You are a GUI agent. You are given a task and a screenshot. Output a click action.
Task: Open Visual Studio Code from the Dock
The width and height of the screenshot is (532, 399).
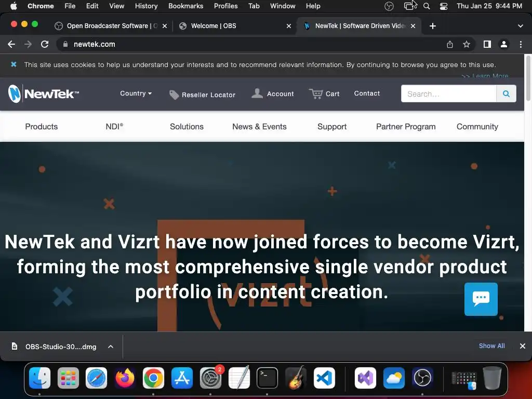pyautogui.click(x=324, y=378)
